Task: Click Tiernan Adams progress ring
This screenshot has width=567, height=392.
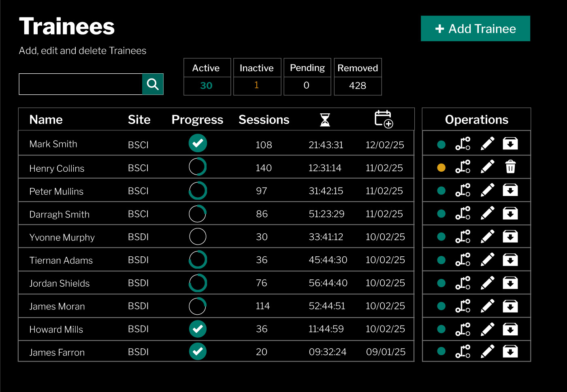Action: (x=198, y=260)
